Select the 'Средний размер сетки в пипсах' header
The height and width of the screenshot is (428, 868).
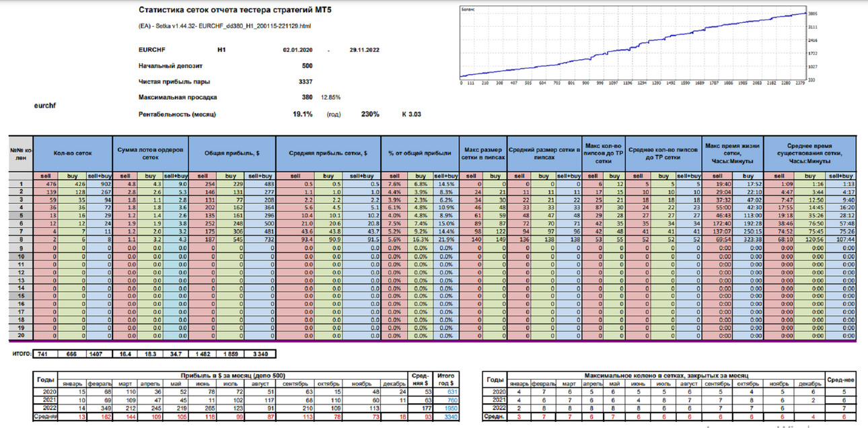coord(544,153)
